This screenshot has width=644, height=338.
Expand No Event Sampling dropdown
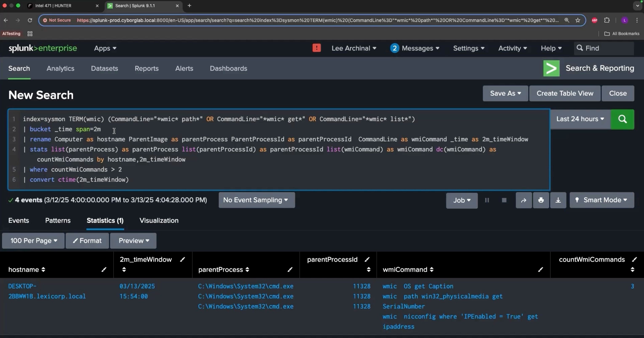pos(257,200)
